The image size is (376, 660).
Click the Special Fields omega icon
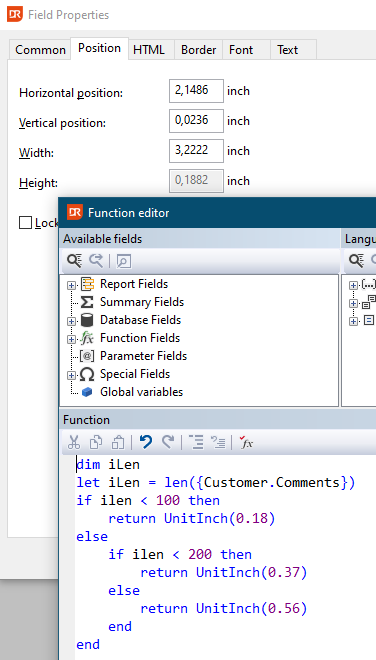tap(87, 375)
